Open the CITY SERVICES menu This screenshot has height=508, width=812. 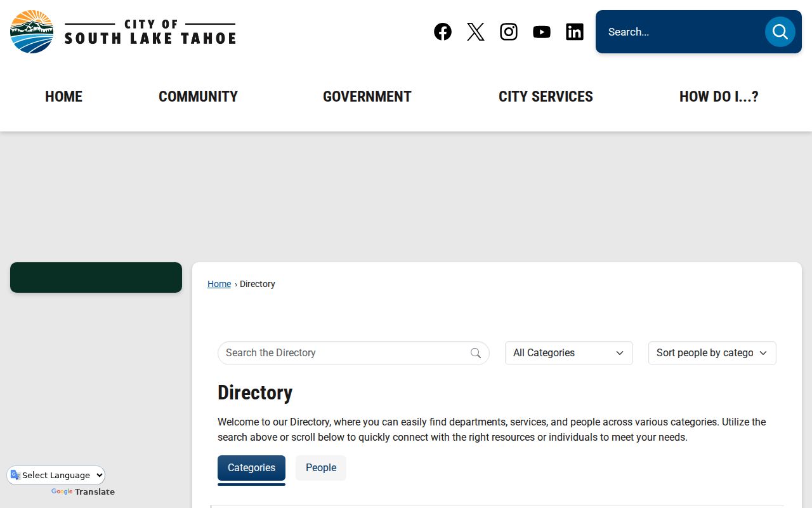click(546, 97)
